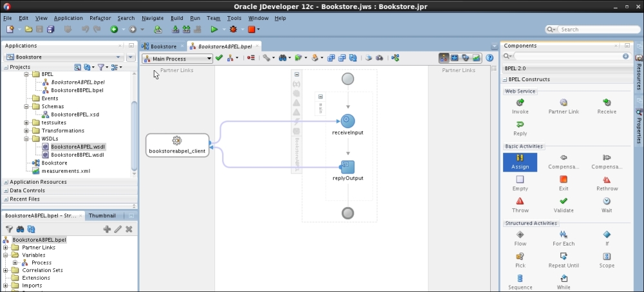Screen dimensions: 644x292
Task: Click the blue Help question mark icon
Action: tap(489, 58)
